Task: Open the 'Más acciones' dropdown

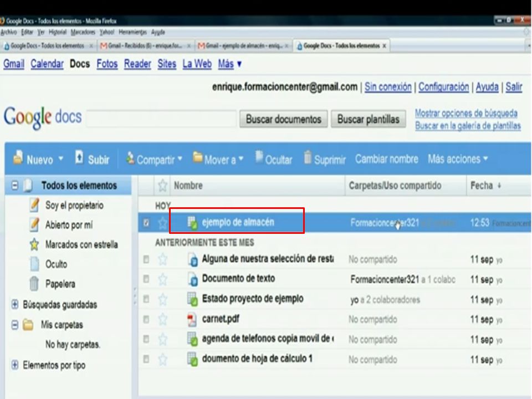Action: 485,158
